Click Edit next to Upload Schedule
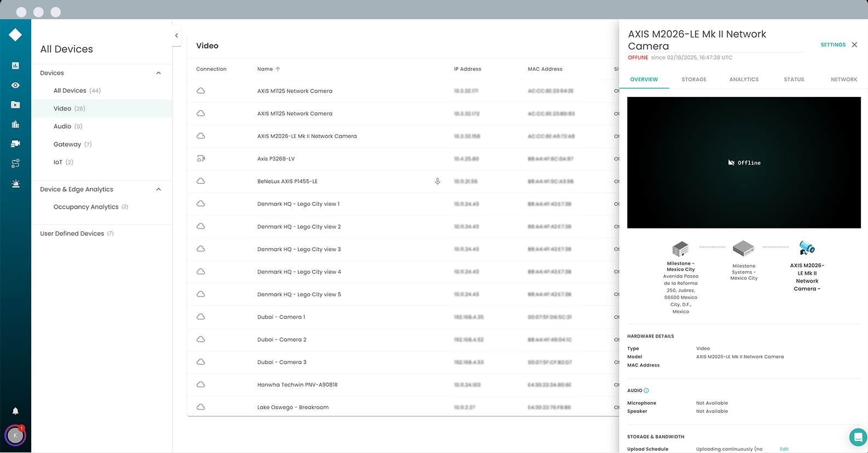Viewport: 868px width, 453px height. [784, 449]
